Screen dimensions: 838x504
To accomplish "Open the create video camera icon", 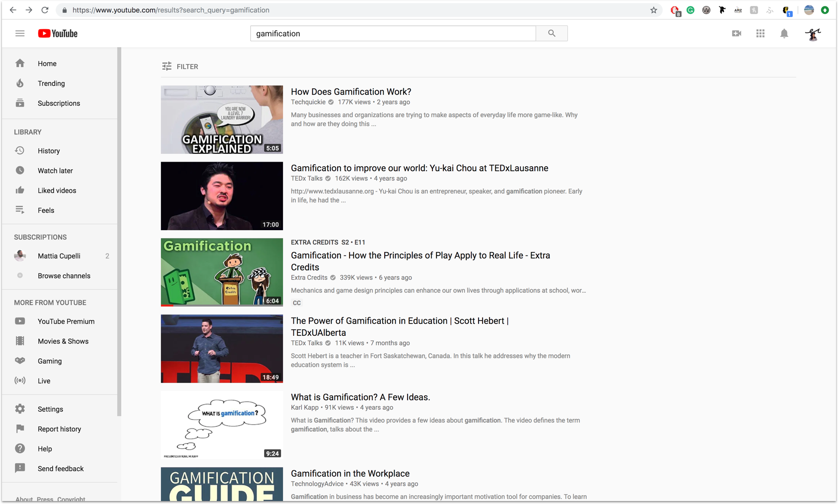I will pos(737,33).
